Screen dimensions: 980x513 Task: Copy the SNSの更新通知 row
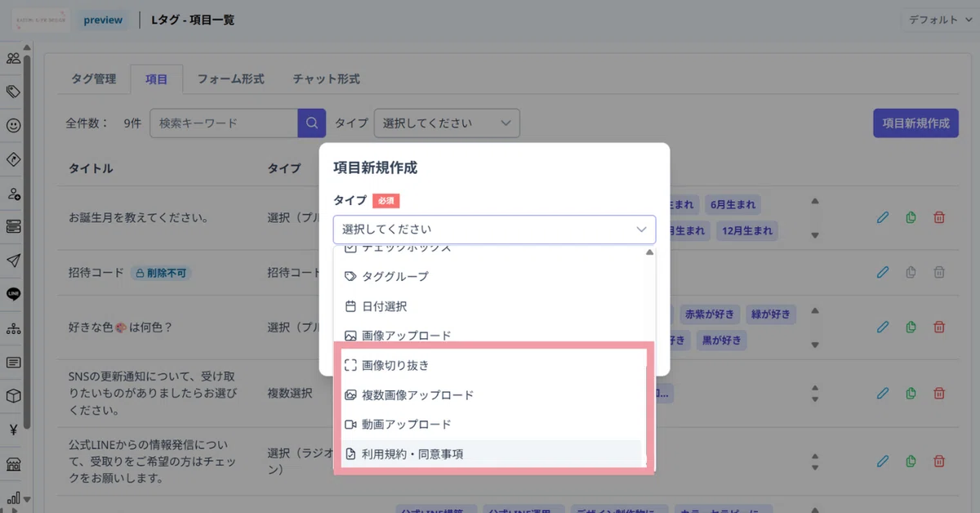point(911,393)
